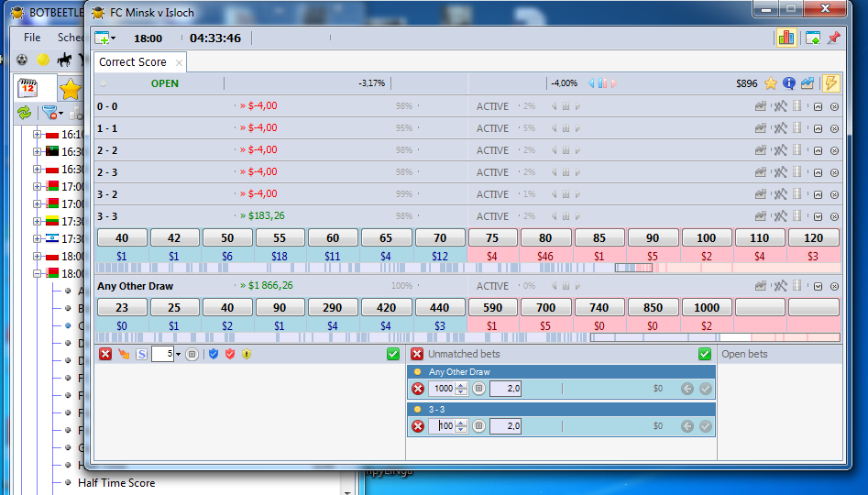Toggle the lightning quick-bet icon
This screenshot has height=495, width=868.
(830, 83)
